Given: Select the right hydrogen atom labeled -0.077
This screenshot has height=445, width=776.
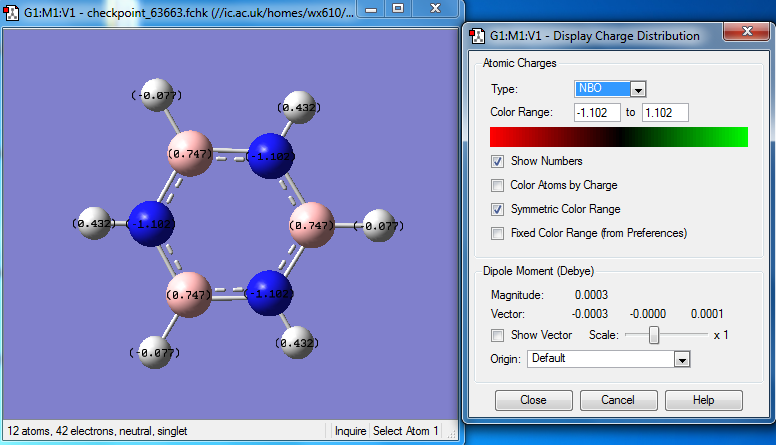Looking at the screenshot, I should [379, 226].
